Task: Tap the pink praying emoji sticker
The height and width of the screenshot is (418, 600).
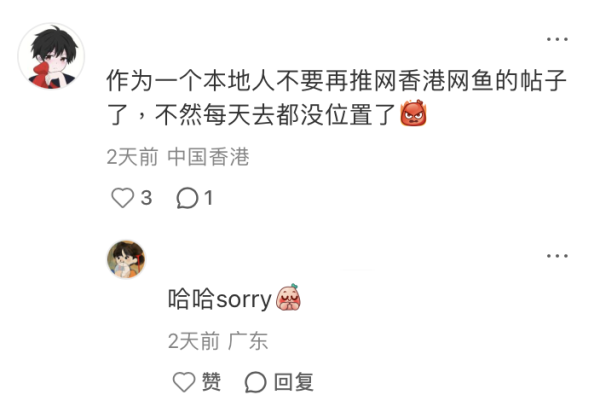Action: click(x=289, y=297)
